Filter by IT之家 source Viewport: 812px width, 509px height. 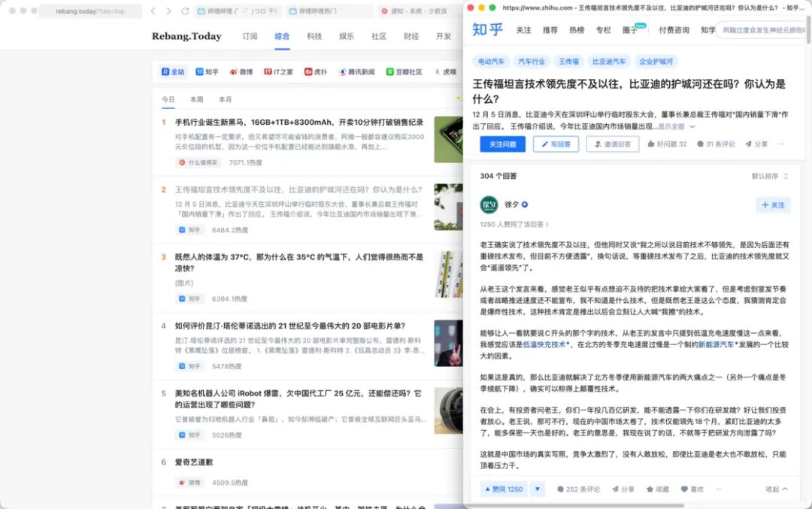click(x=279, y=72)
